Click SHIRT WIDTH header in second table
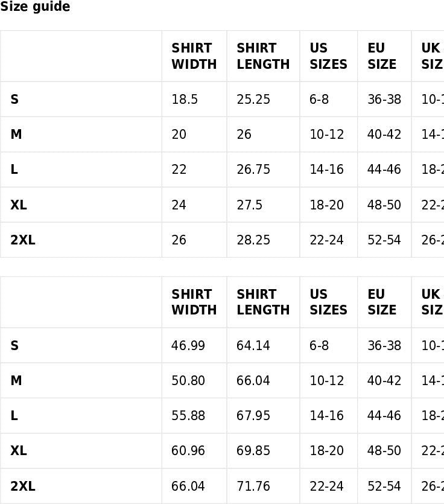 point(194,302)
